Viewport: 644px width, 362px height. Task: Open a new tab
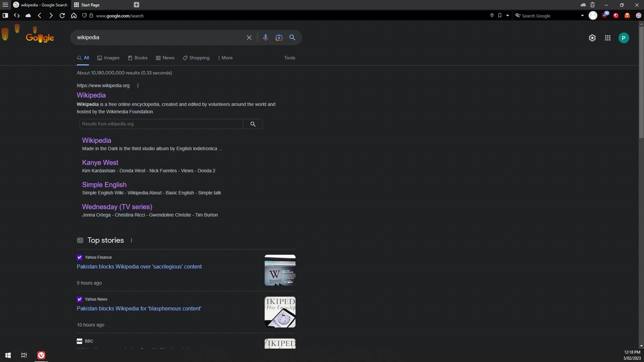point(136,5)
